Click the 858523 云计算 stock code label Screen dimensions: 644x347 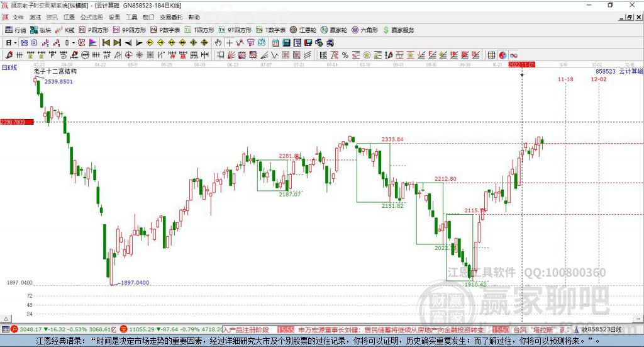pos(619,72)
